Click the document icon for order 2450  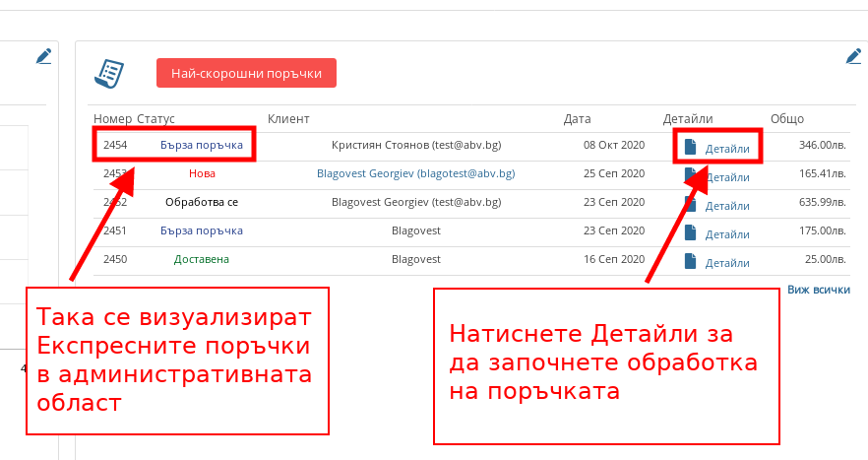tap(691, 261)
